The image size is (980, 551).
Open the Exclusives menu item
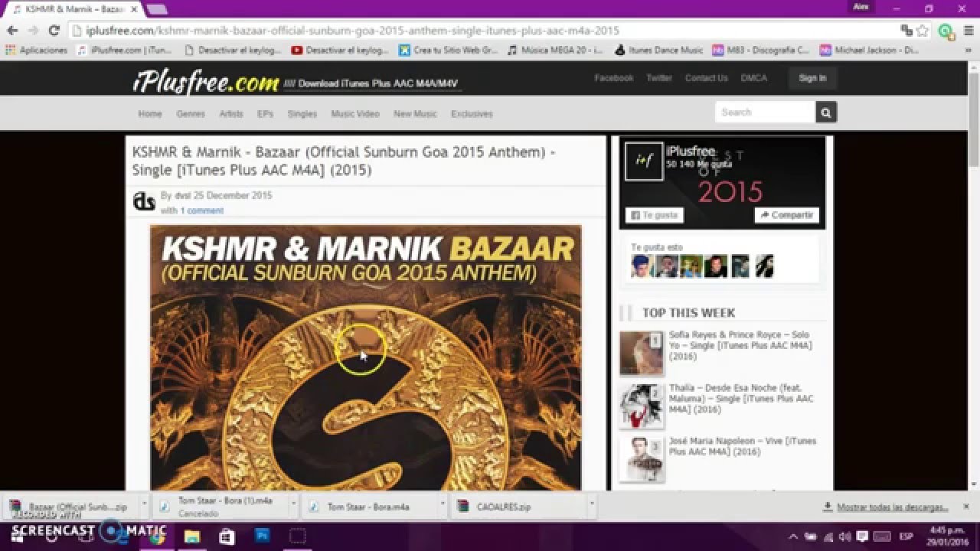pos(472,113)
